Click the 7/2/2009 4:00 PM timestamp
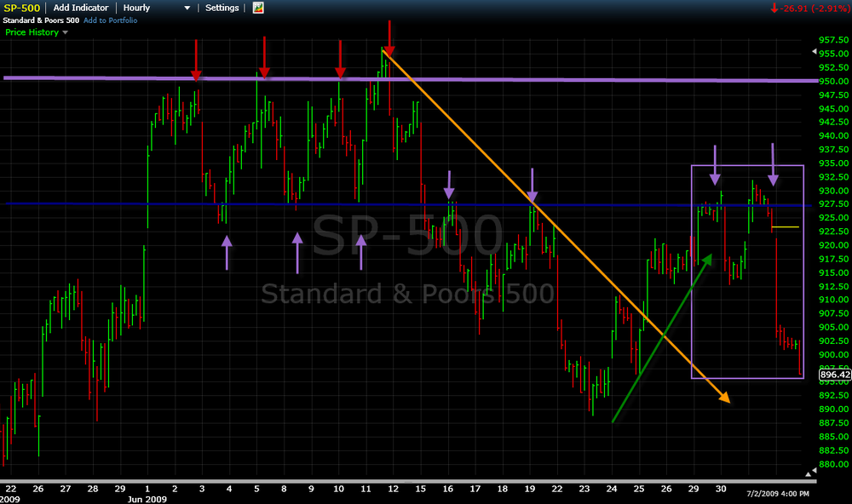The height and width of the screenshot is (504, 852). [778, 494]
